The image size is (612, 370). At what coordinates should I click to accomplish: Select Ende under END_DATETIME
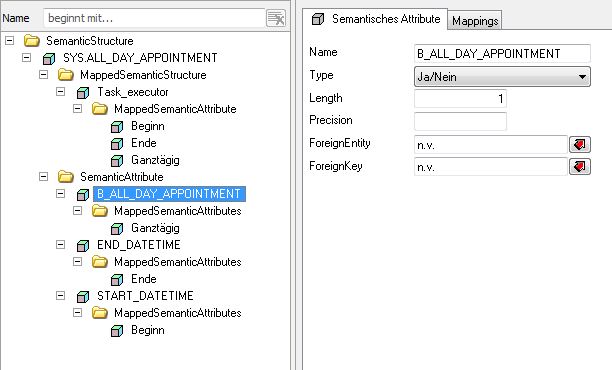pos(144,279)
